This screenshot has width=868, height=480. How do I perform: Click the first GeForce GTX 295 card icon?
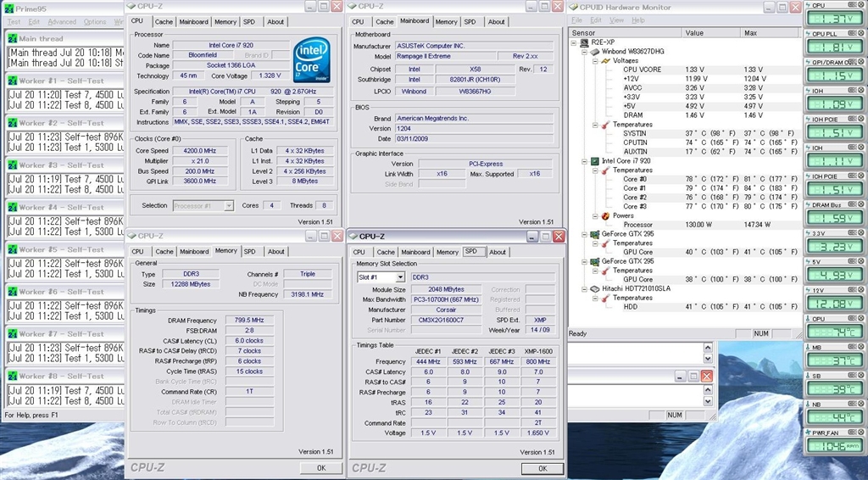point(595,234)
